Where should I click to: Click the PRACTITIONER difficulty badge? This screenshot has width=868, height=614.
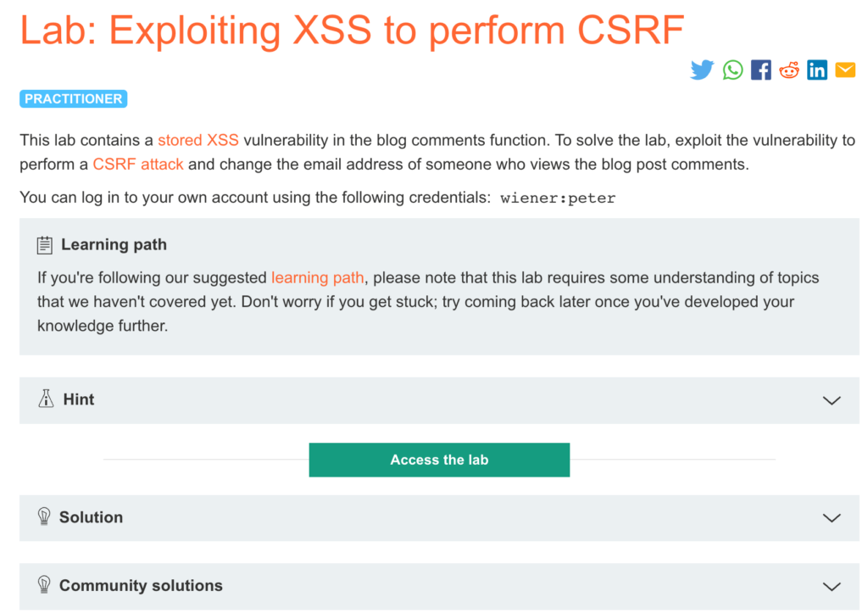(x=74, y=98)
